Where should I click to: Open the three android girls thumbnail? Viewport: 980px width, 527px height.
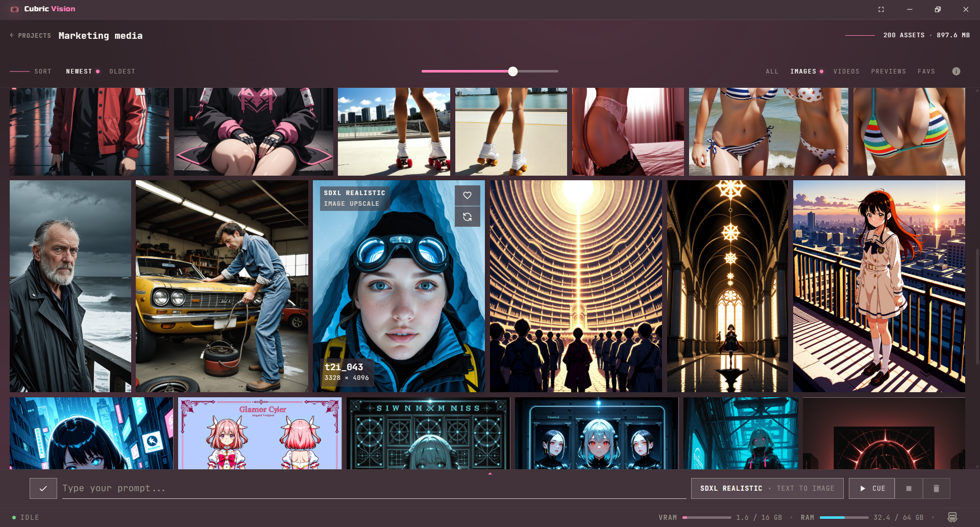pos(597,434)
